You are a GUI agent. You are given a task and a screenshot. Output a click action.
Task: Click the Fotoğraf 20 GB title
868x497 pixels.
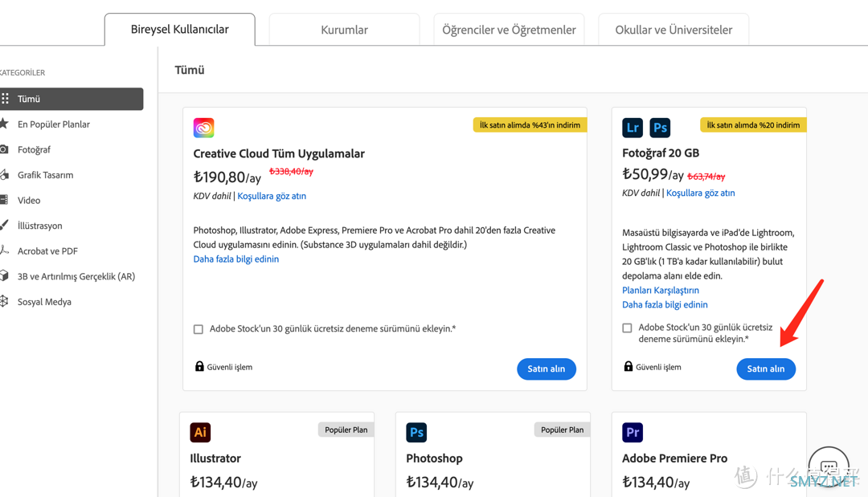[x=661, y=153]
